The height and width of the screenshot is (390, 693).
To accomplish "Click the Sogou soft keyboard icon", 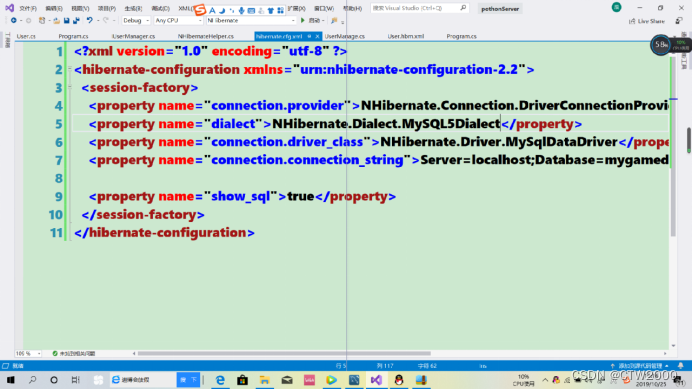I will click(251, 10).
